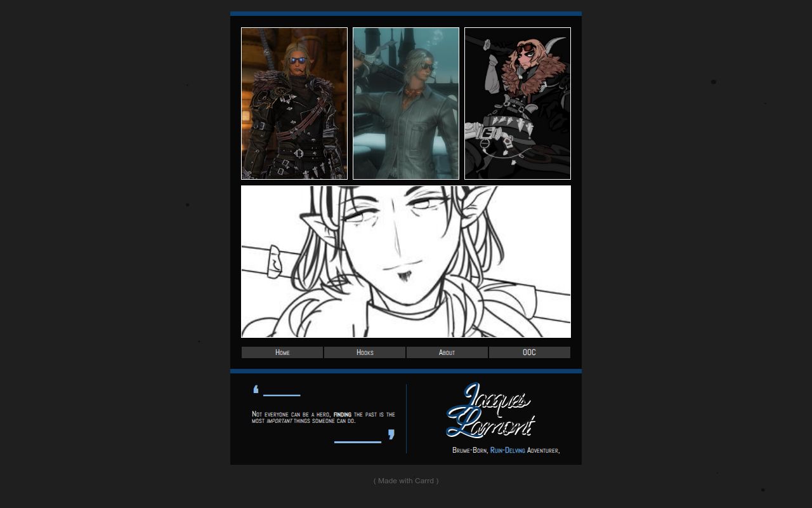Open the cartoon fur-collar character artwork
The height and width of the screenshot is (508, 812).
[518, 104]
